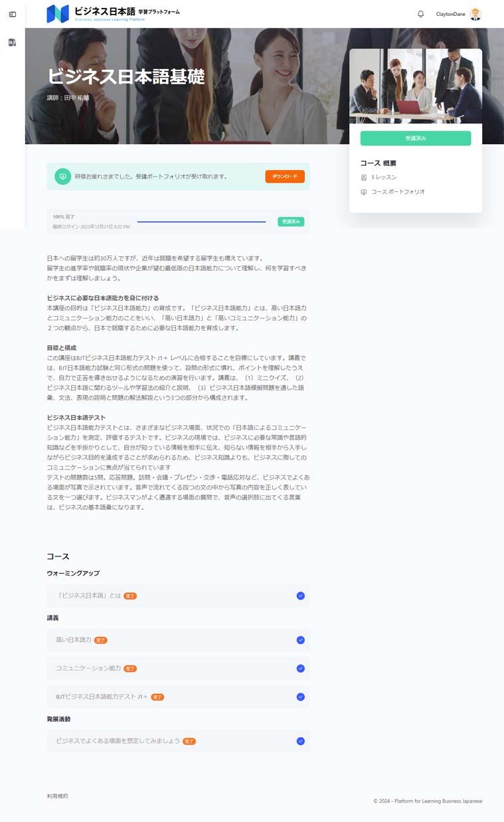Click the 講義 section heading

pos(52,617)
